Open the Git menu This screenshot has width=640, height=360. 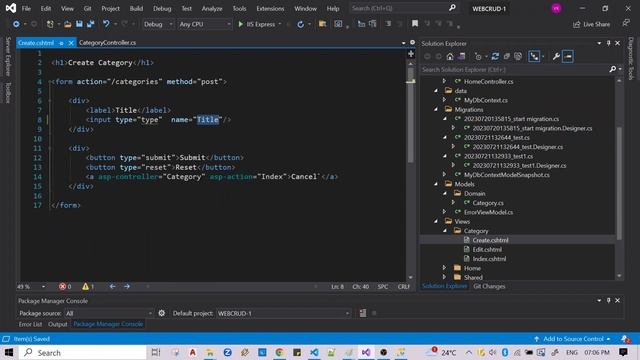tap(87, 9)
